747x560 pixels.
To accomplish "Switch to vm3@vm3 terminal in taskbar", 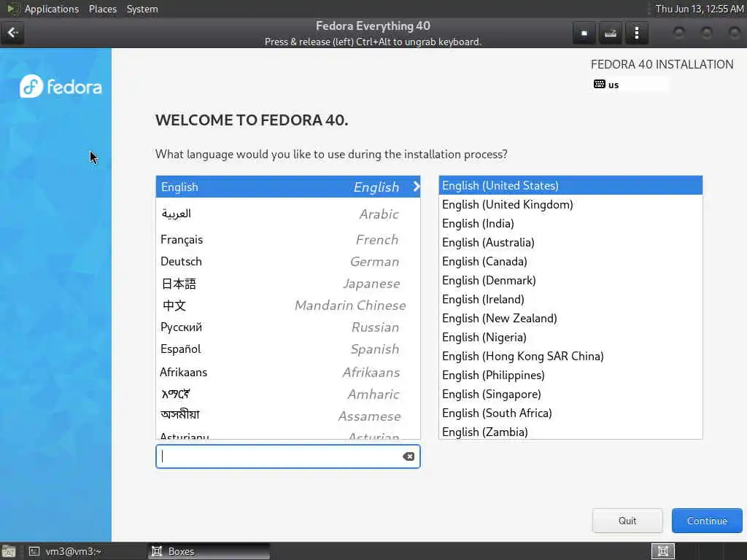I will coord(85,551).
